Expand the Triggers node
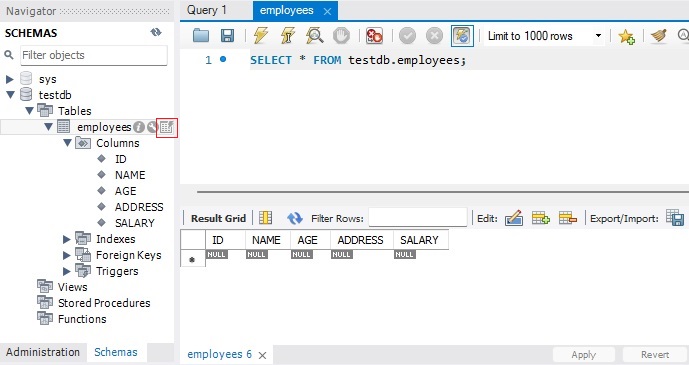This screenshot has width=689, height=365. 66,271
